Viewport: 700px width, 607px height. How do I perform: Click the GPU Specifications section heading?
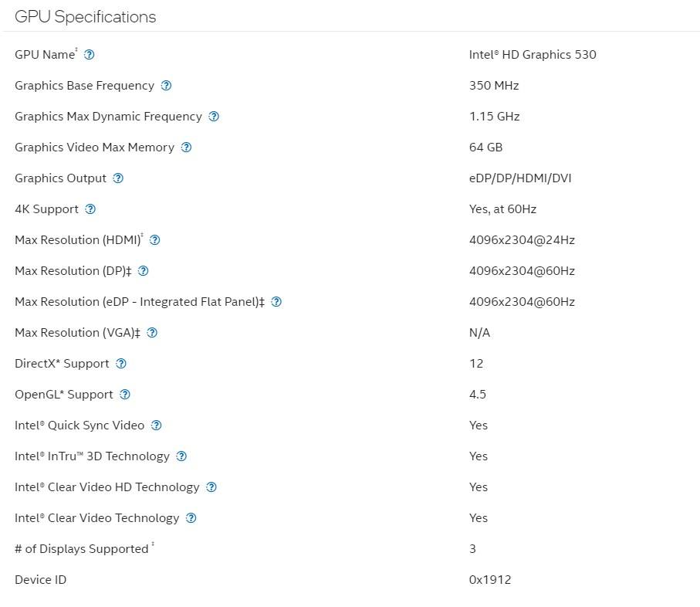coord(85,16)
